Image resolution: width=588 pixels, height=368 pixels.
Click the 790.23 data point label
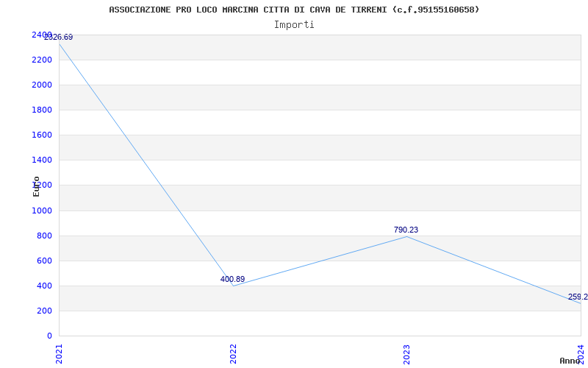pos(406,230)
